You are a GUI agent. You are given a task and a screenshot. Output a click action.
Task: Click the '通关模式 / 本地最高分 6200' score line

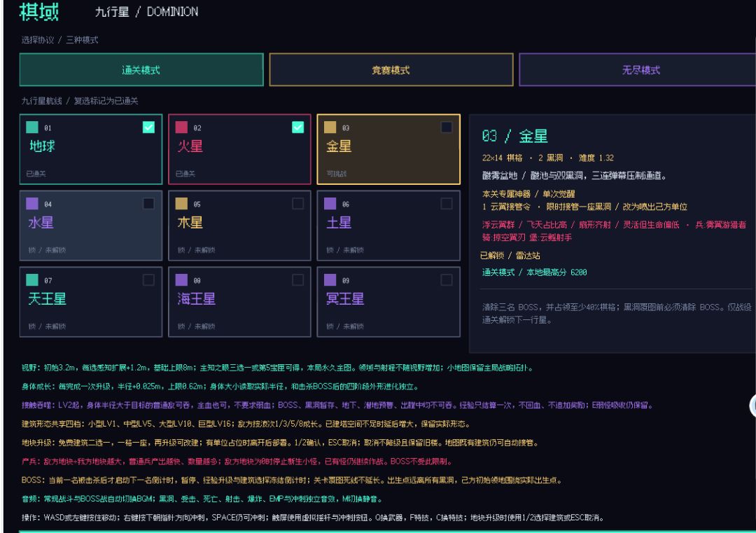[534, 272]
